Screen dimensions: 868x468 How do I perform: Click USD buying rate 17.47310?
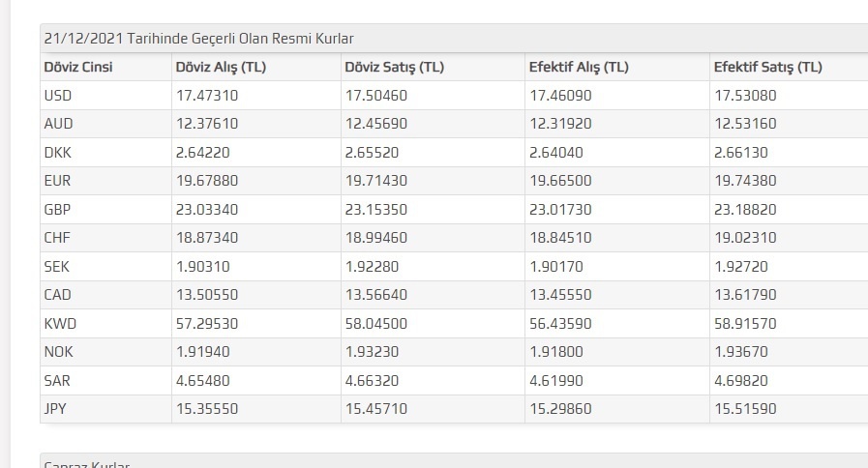(x=206, y=96)
